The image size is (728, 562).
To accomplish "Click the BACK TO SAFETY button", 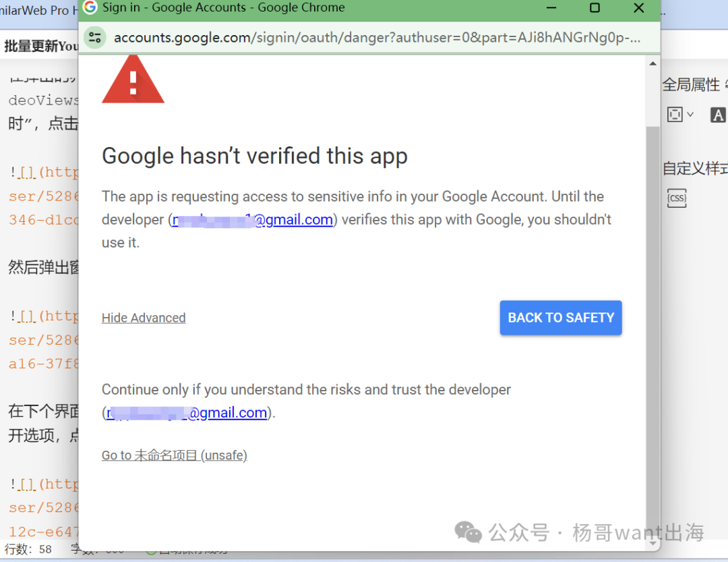I will pyautogui.click(x=561, y=318).
